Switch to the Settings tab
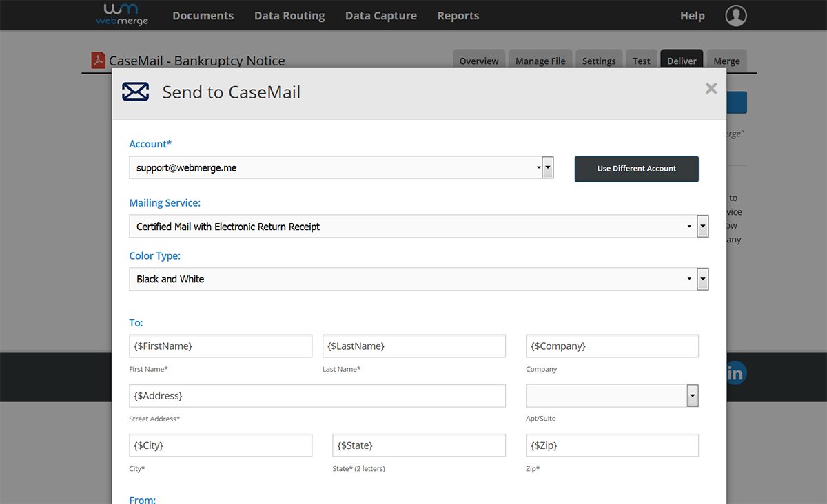Image resolution: width=827 pixels, height=504 pixels. (599, 61)
